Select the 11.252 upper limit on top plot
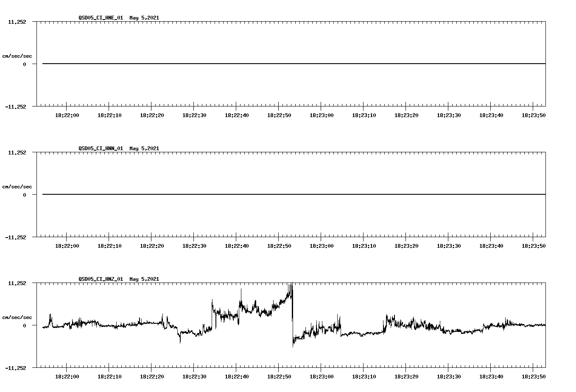This screenshot has width=576, height=392. tap(17, 21)
